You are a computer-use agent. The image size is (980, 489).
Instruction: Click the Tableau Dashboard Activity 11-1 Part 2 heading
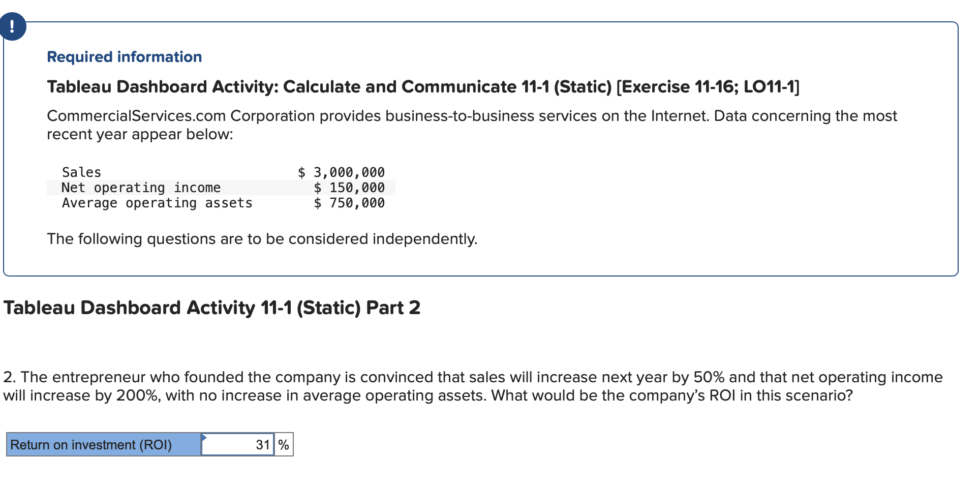(211, 308)
